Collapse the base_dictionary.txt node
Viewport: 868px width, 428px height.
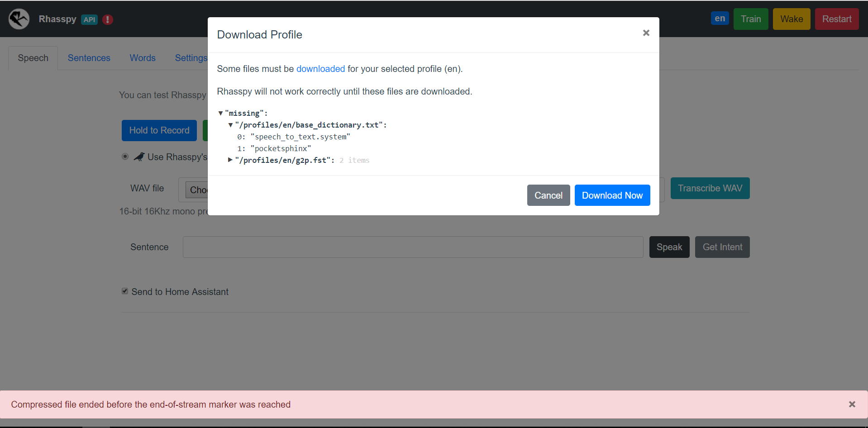pyautogui.click(x=230, y=125)
